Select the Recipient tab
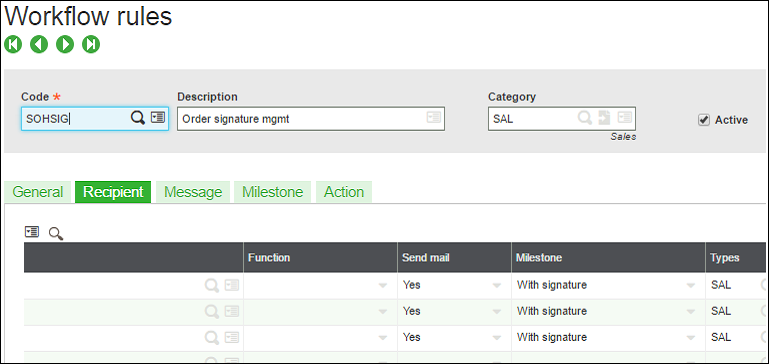 click(x=113, y=192)
